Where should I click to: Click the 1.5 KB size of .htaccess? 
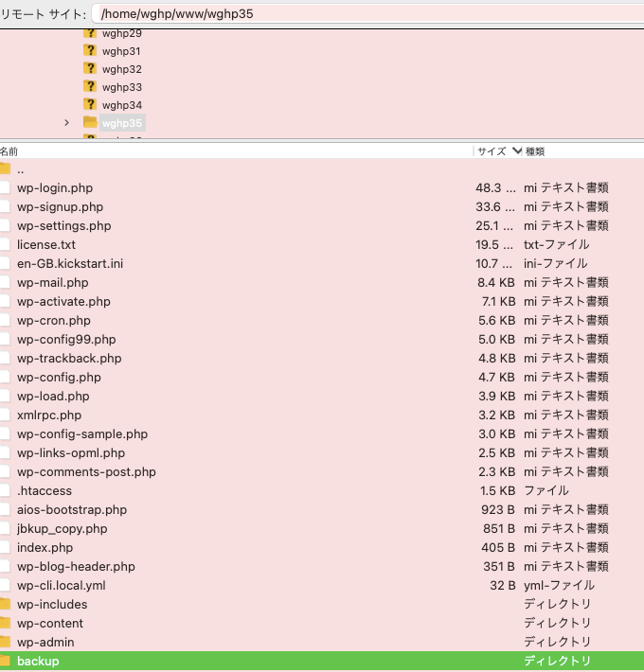(x=498, y=490)
